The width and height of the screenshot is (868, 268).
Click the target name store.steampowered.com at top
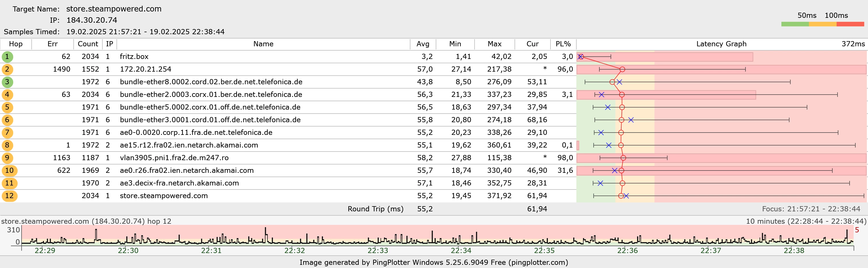coord(114,9)
